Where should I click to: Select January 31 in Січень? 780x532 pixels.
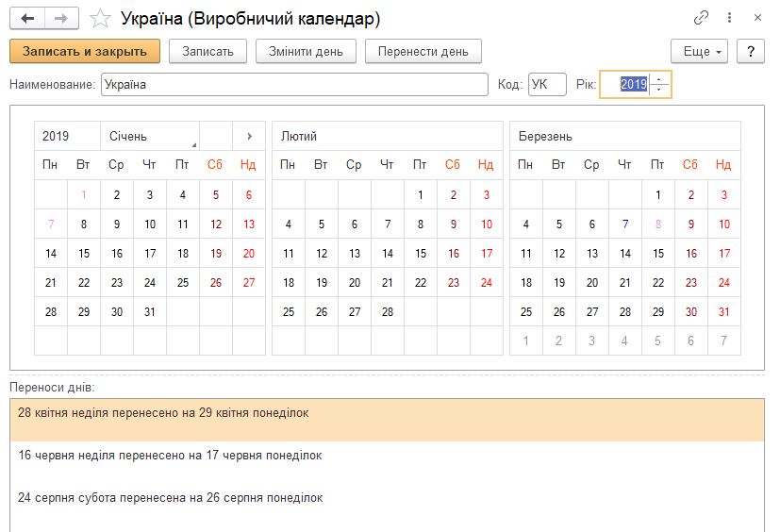(150, 312)
